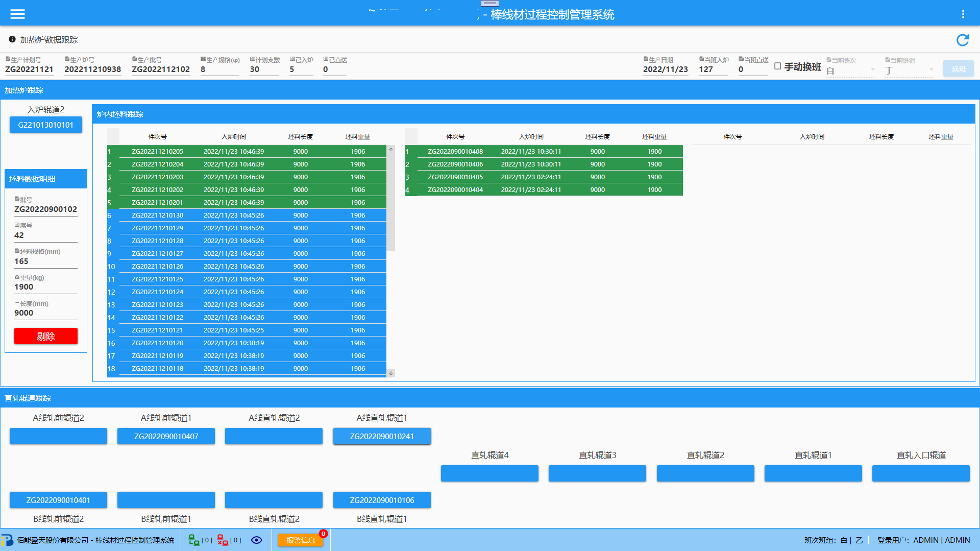Click the 当班入炉 field 127
The width and height of the screenshot is (980, 551).
click(713, 69)
